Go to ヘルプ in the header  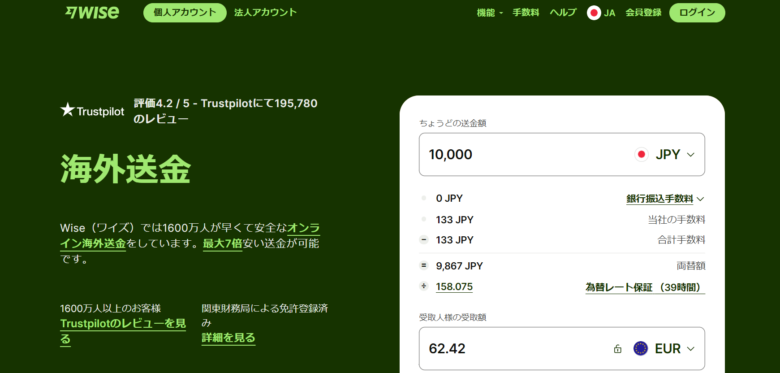563,13
